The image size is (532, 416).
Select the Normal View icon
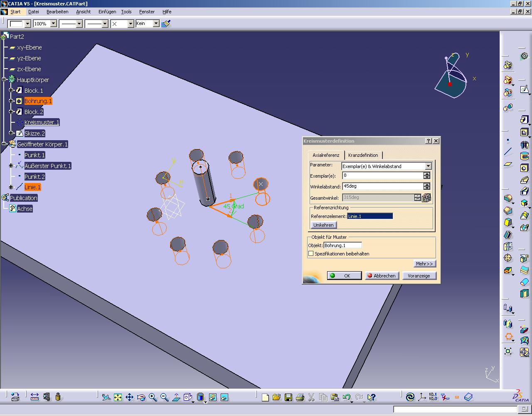point(176,397)
